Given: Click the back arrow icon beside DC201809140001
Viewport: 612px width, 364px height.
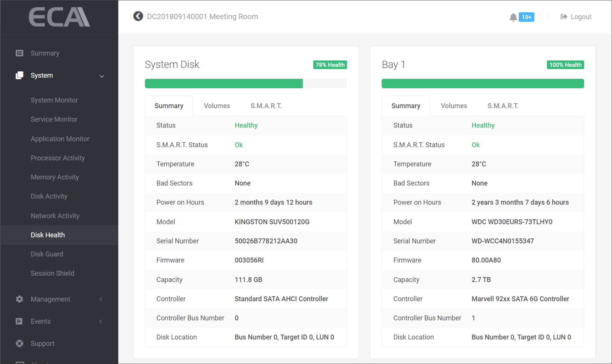Looking at the screenshot, I should (138, 16).
